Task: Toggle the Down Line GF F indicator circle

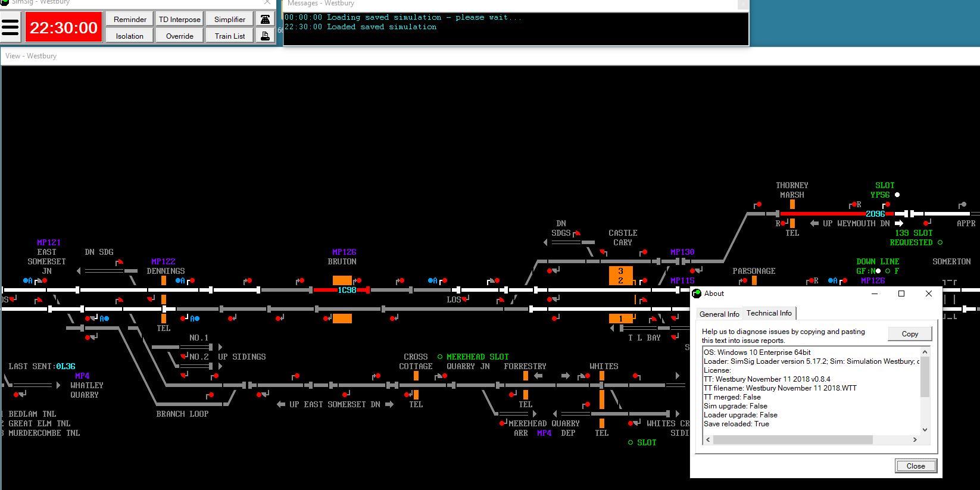Action: [888, 271]
